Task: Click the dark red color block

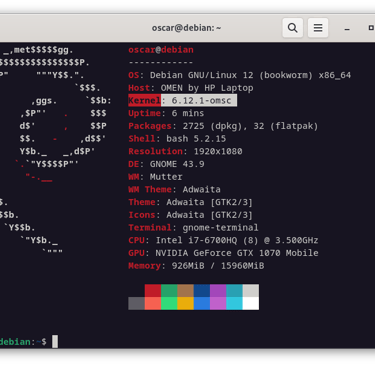Action: 153,291
